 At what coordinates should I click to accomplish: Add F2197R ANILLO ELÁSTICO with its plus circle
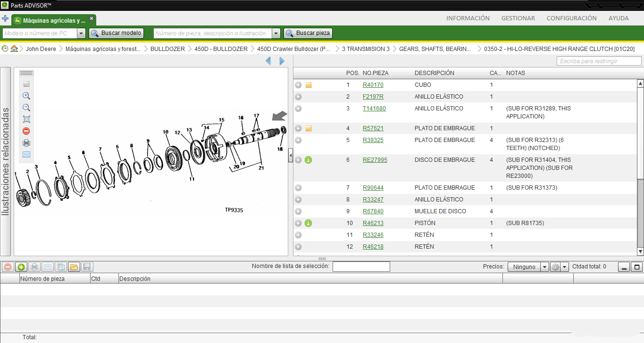[298, 97]
